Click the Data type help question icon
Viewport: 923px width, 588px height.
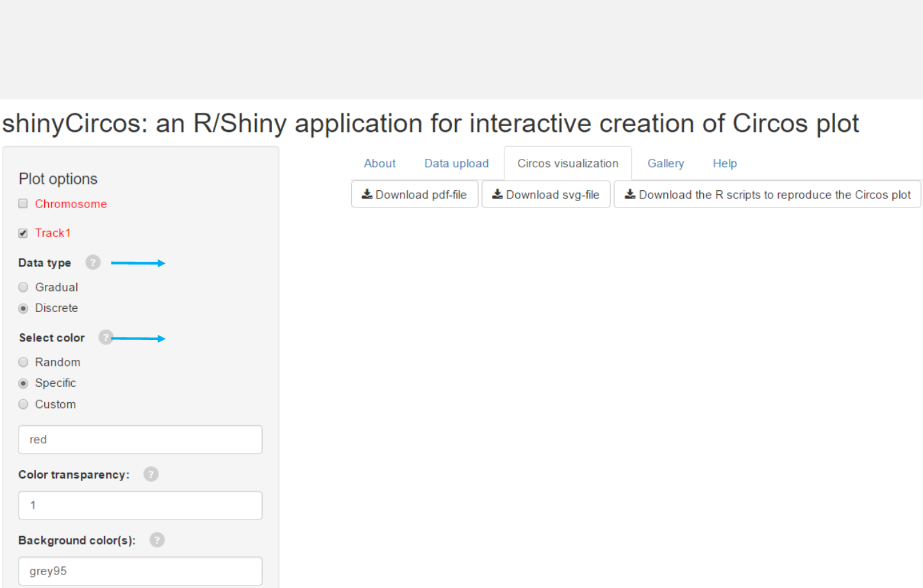tap(93, 263)
